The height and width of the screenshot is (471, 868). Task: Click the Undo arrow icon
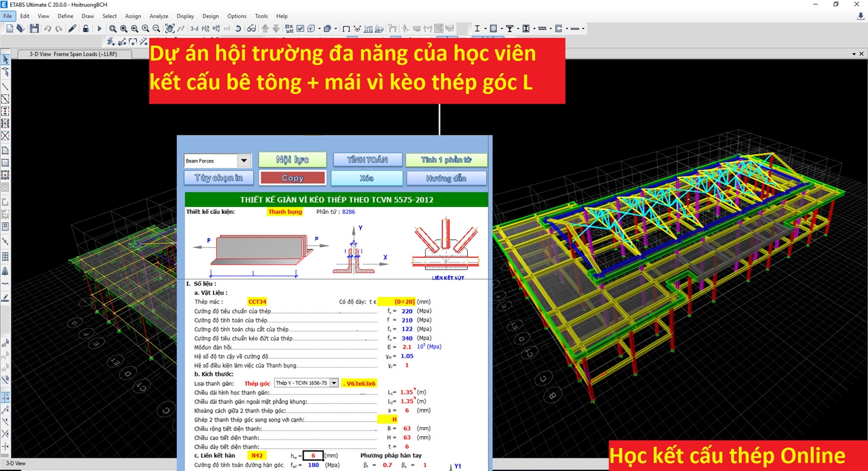(48, 29)
